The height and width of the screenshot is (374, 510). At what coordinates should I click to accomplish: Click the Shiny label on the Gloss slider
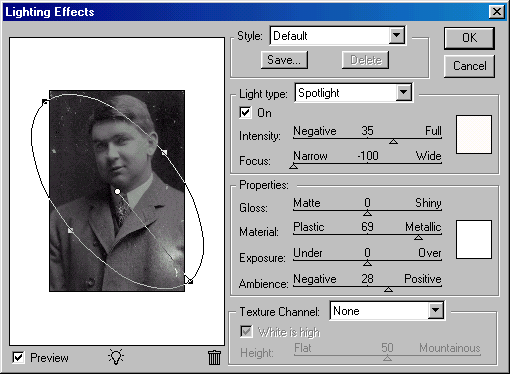click(428, 203)
